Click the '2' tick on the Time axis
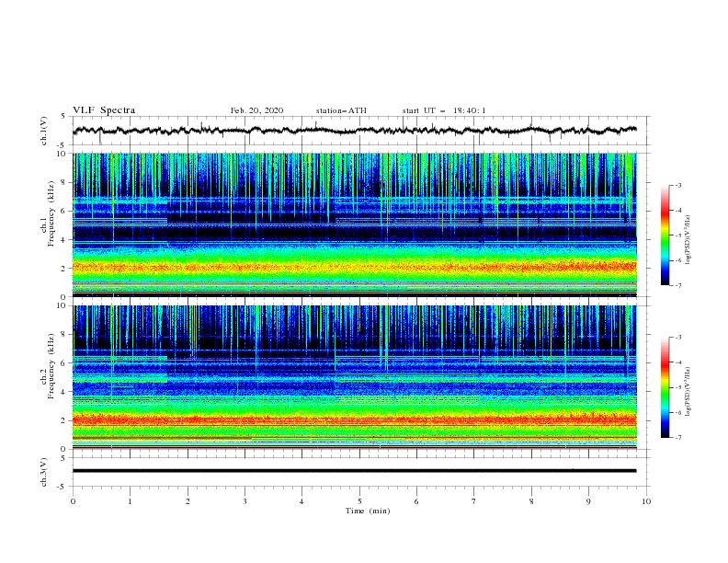Screen dimensions: 728x563 (x=188, y=501)
